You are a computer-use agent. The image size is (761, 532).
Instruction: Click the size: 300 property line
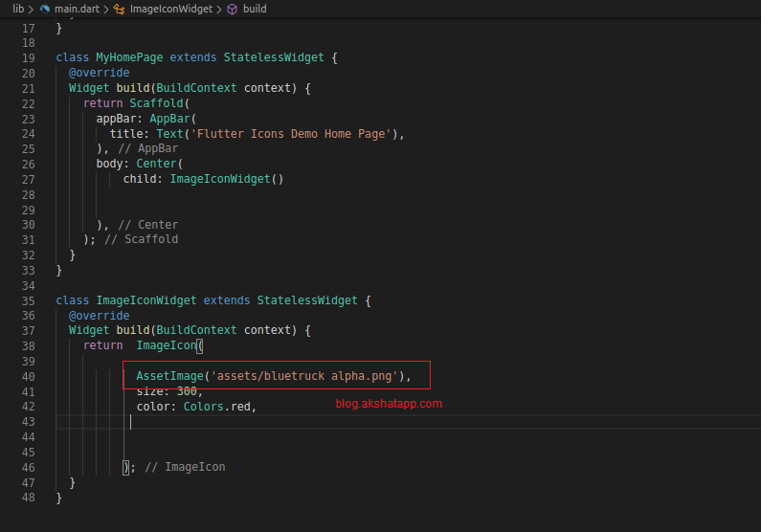pos(168,391)
